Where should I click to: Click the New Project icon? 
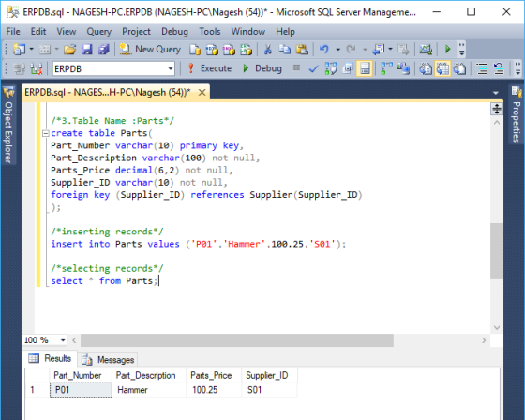pyautogui.click(x=19, y=50)
